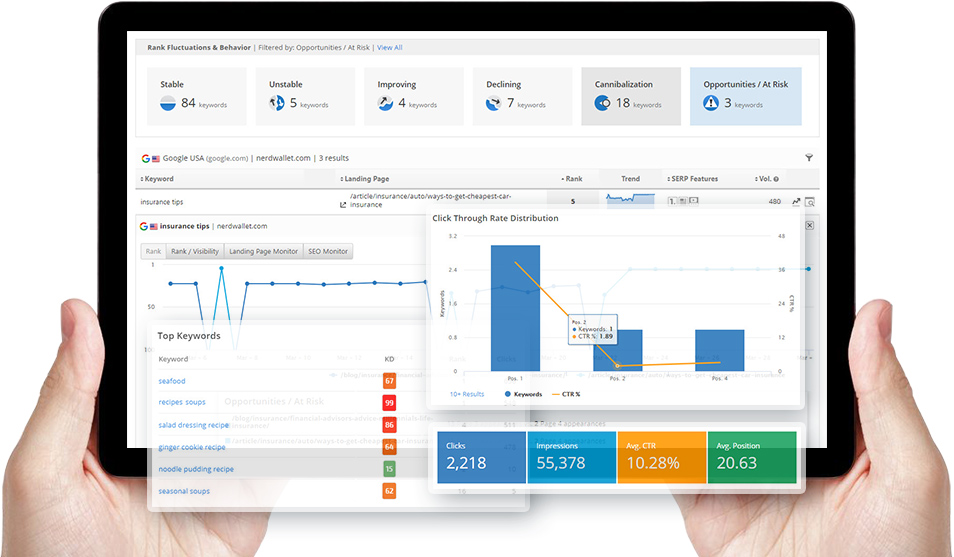Click the Unstable keywords icon

(277, 103)
